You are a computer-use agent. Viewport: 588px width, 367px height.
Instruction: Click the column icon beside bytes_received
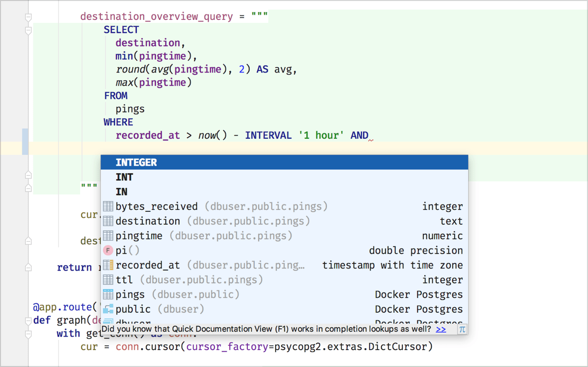click(107, 206)
